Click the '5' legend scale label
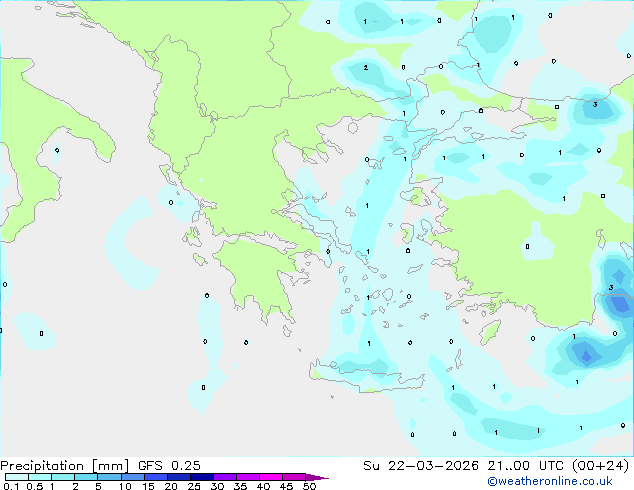 (98, 486)
